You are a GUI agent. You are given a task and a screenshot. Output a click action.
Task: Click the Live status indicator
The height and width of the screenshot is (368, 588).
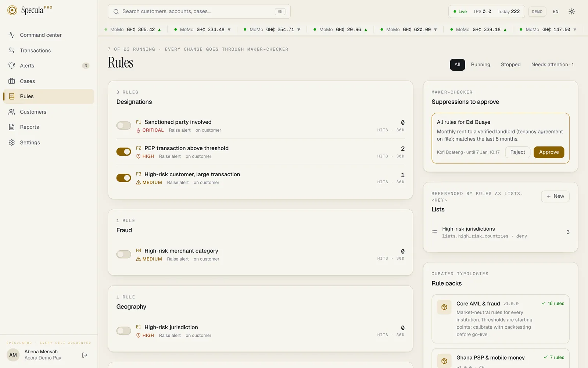460,12
